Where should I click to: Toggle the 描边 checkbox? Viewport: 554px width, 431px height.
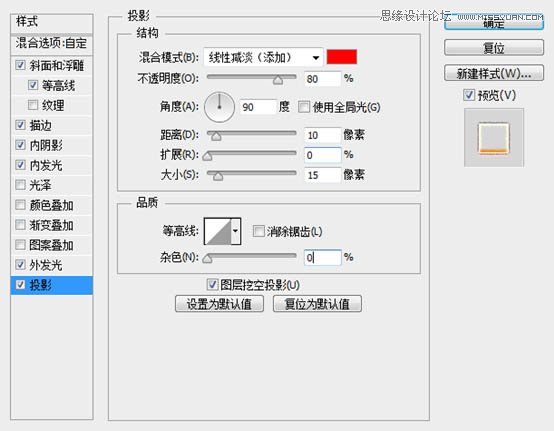20,125
